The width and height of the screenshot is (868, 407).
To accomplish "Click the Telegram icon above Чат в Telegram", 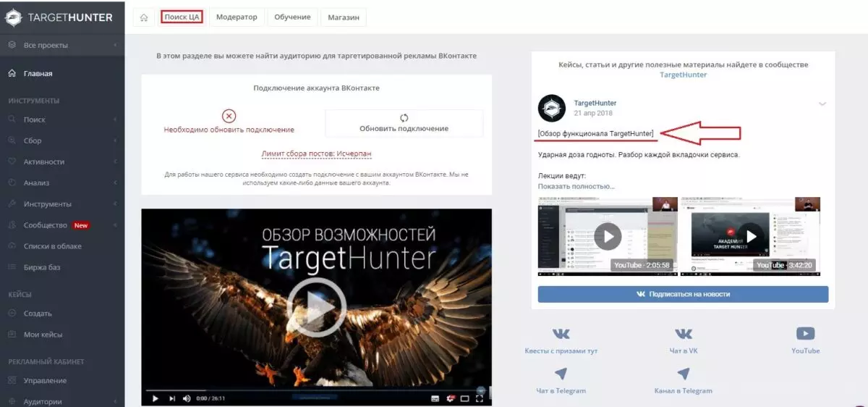I will tap(561, 374).
